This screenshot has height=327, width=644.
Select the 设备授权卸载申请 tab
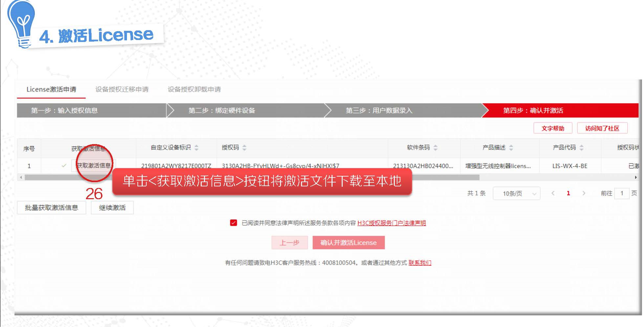194,90
